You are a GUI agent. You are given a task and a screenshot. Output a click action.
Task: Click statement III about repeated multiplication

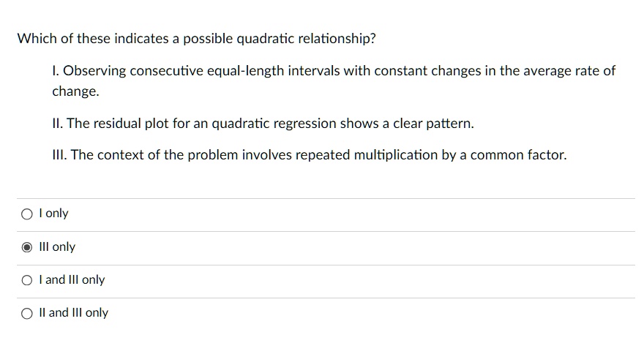click(x=309, y=155)
